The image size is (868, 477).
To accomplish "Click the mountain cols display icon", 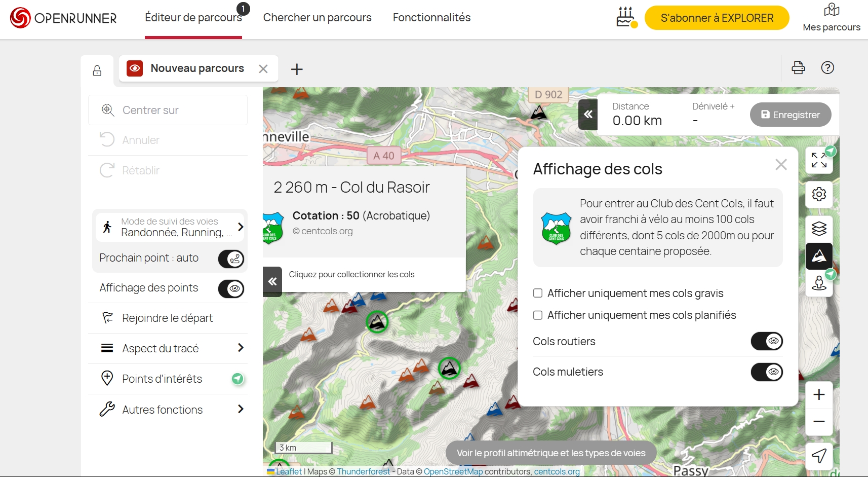I will pos(819,256).
